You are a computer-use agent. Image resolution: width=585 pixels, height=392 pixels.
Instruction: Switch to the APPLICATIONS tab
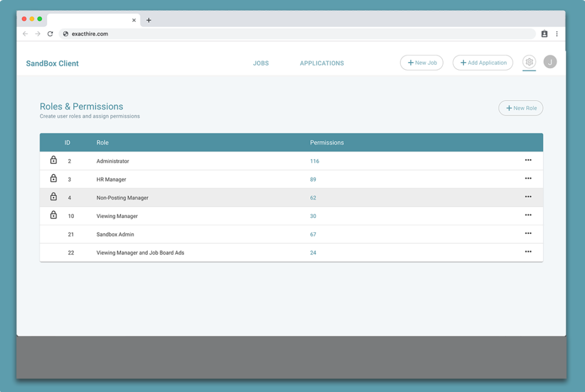[321, 64]
